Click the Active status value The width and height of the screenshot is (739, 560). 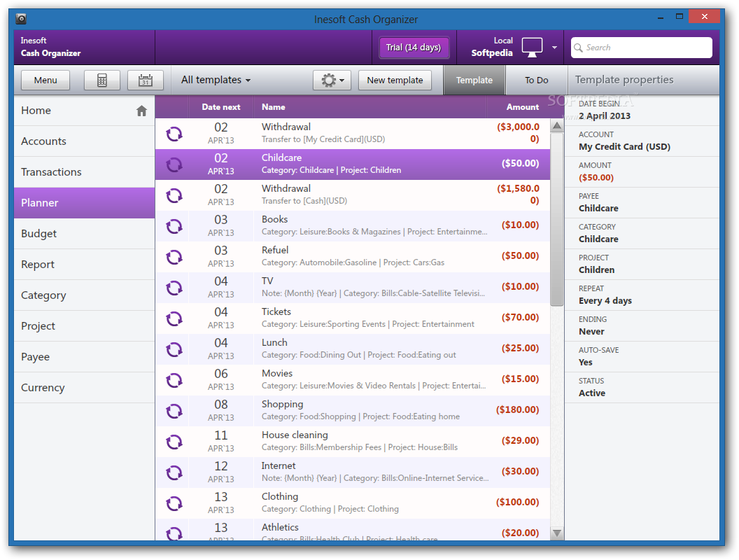592,393
